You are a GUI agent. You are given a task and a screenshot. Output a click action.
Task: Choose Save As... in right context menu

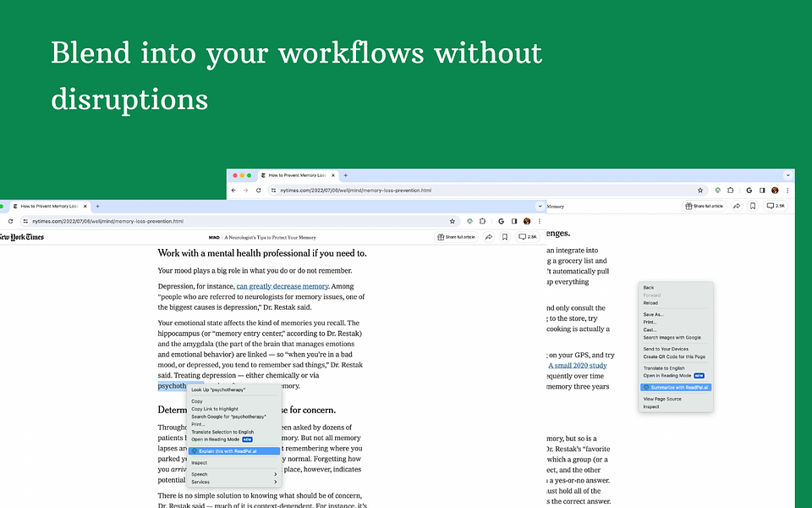point(675,315)
